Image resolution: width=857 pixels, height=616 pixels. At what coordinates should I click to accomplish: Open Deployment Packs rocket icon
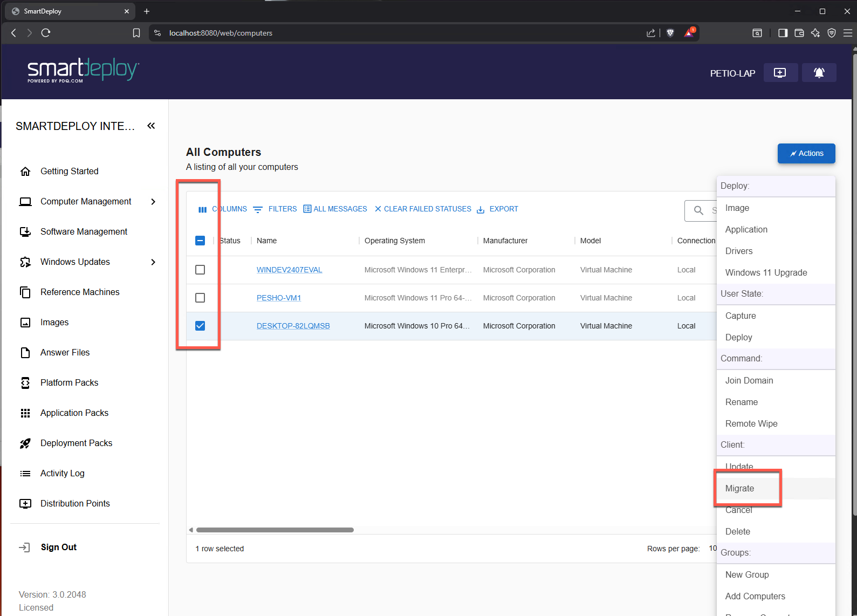click(25, 443)
